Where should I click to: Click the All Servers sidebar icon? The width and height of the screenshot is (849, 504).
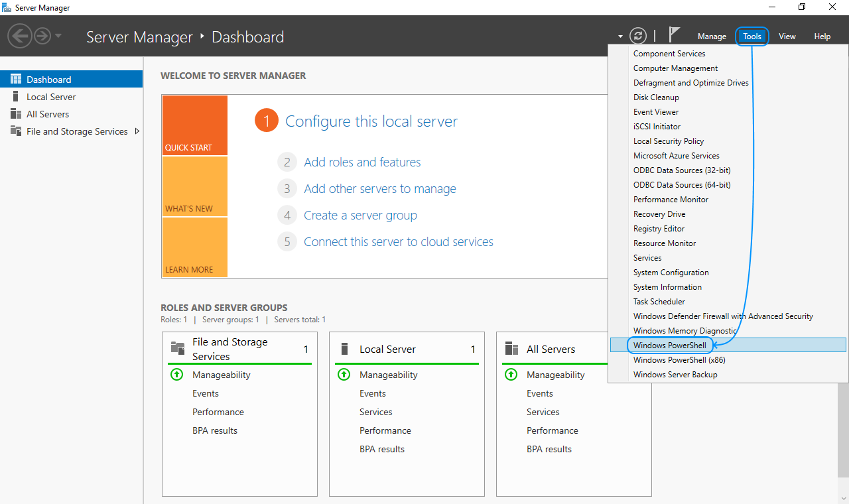click(16, 113)
